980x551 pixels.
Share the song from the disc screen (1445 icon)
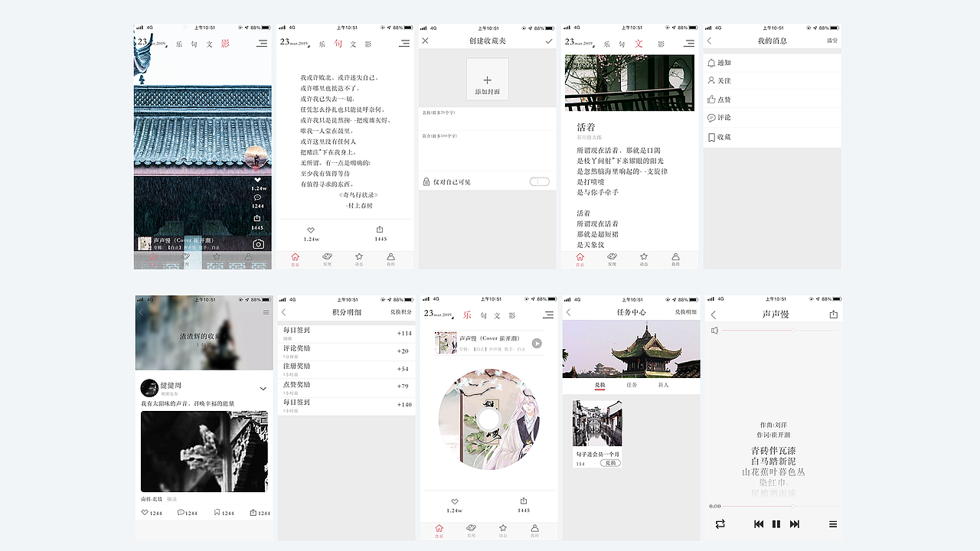[x=523, y=501]
